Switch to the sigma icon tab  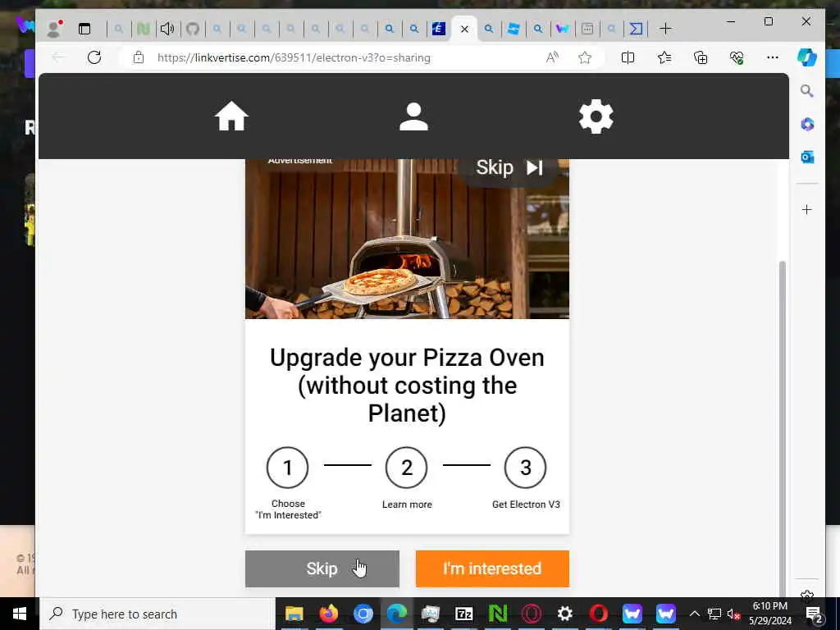[x=636, y=29]
